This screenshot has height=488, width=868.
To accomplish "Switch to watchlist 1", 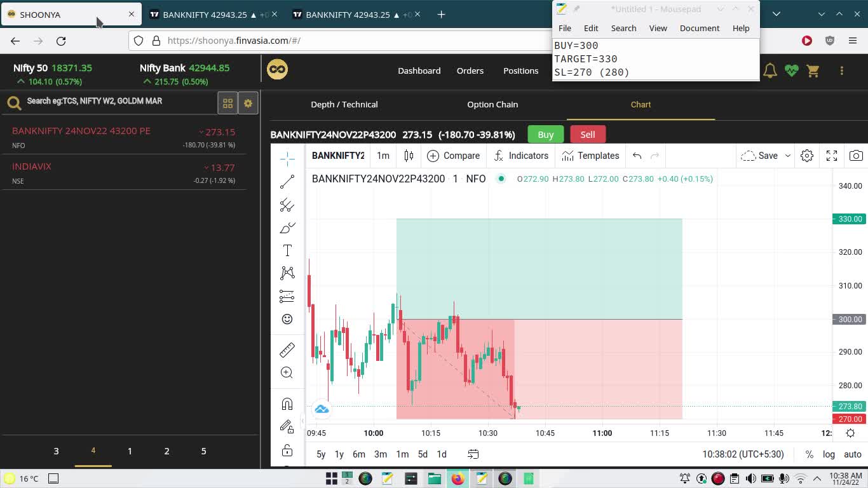I will tap(130, 451).
